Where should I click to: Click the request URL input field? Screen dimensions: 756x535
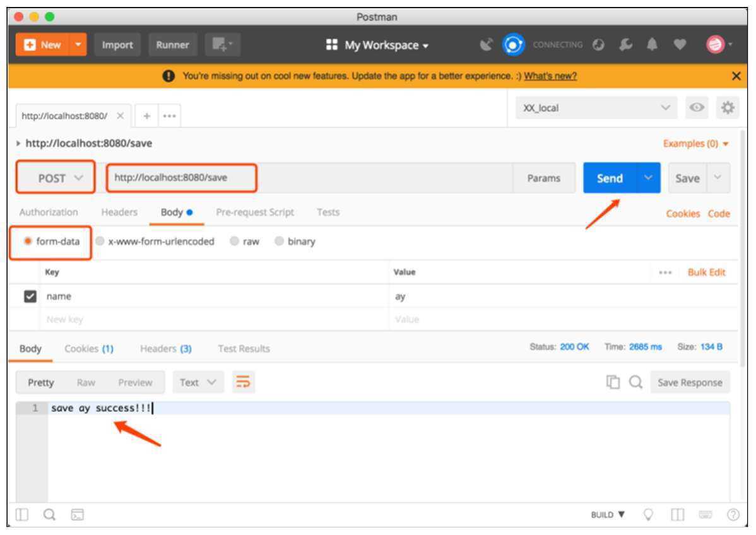(309, 178)
